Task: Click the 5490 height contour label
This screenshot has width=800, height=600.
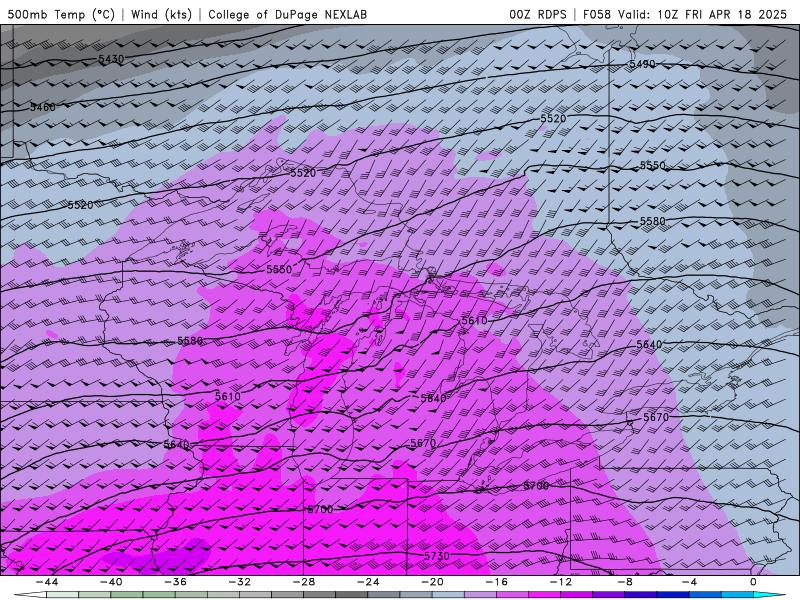Action: 642,64
